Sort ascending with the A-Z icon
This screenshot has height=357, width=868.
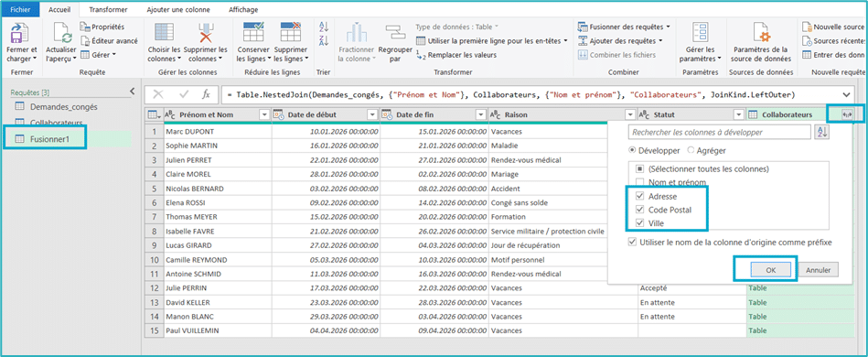(x=324, y=27)
